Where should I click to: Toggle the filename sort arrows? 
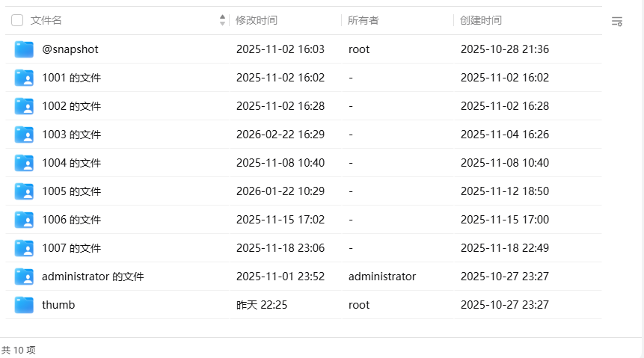[222, 20]
